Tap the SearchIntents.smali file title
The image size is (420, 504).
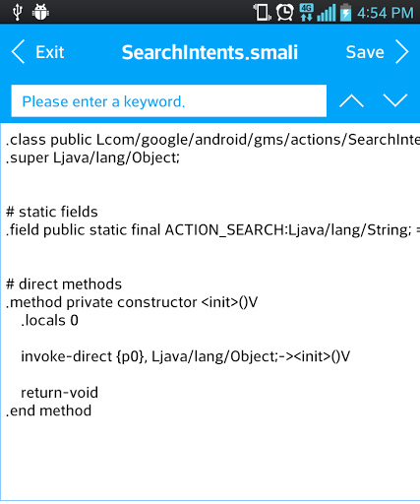(x=210, y=52)
